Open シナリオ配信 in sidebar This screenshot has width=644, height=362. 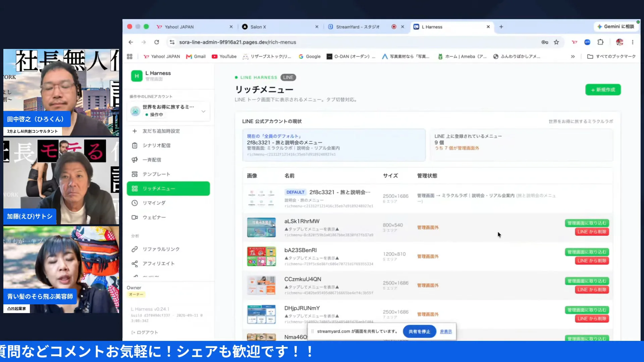pyautogui.click(x=168, y=145)
